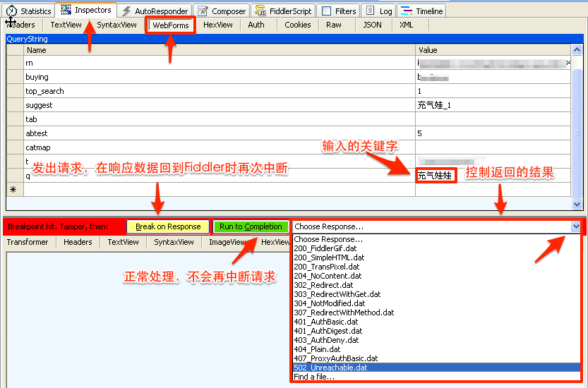Open the request HexView tab
The width and height of the screenshot is (588, 388).
[x=218, y=25]
